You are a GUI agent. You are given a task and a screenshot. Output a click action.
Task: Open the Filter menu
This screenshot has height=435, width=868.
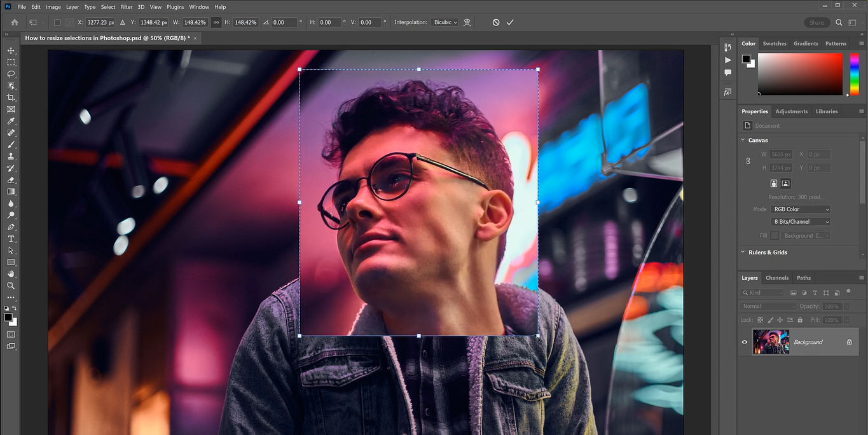[127, 7]
